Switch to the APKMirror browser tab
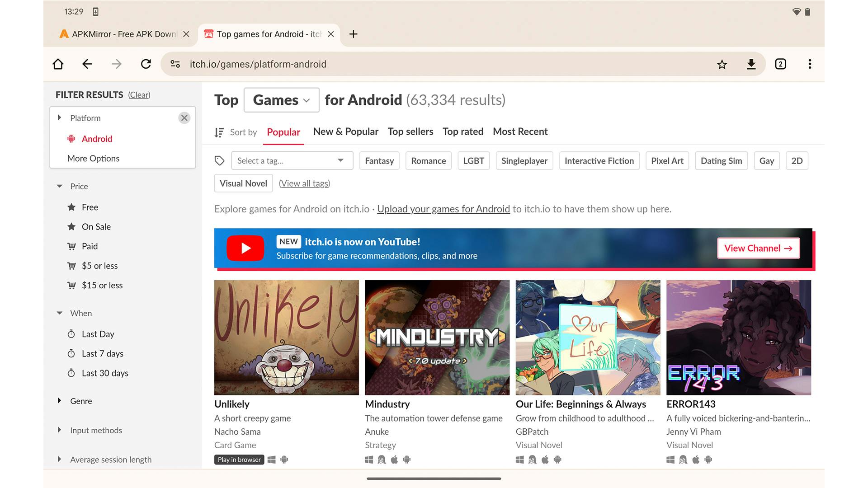Image resolution: width=868 pixels, height=488 pixels. coord(120,34)
